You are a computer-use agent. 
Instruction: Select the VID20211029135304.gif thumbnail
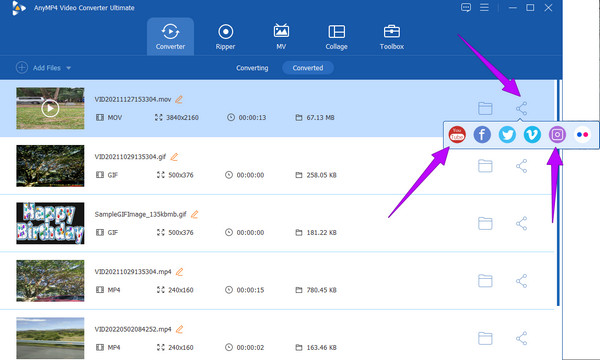(x=50, y=166)
